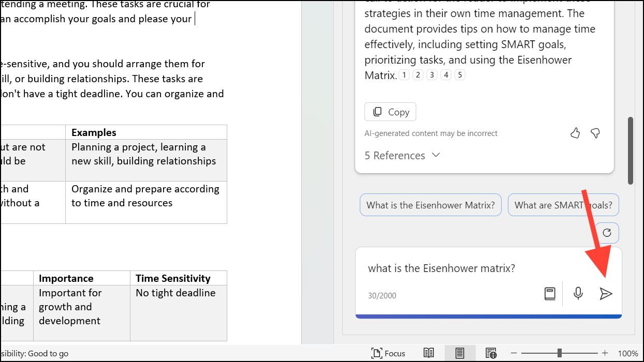This screenshot has height=362, width=644.
Task: Open the prompt guide book icon
Action: (x=550, y=294)
